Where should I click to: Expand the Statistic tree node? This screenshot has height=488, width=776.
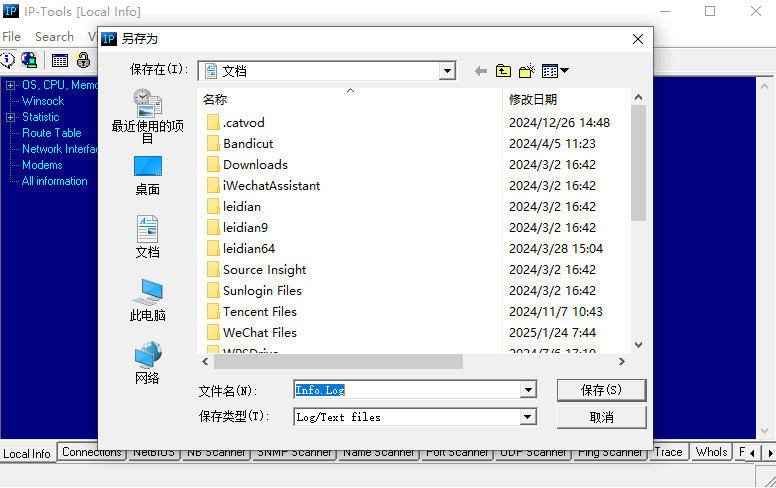click(10, 117)
